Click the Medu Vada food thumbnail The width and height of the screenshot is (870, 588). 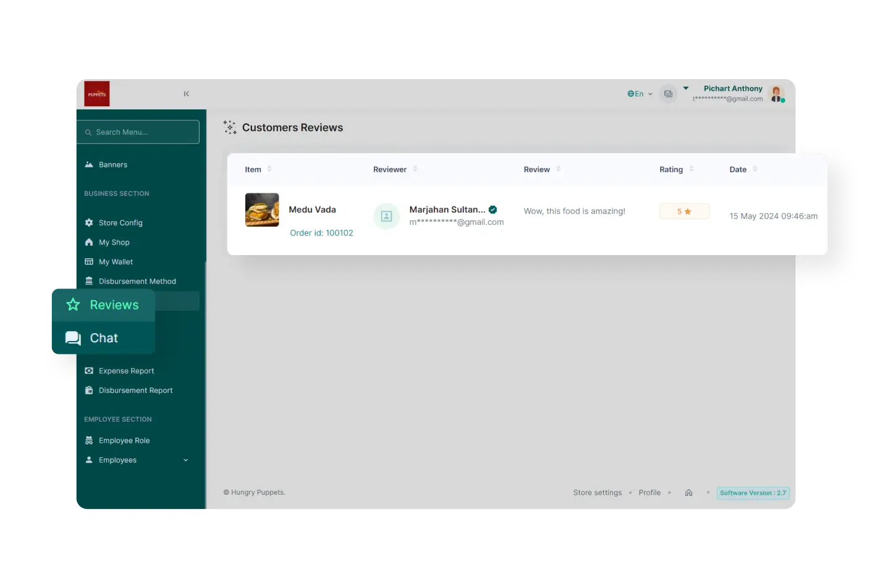262,210
